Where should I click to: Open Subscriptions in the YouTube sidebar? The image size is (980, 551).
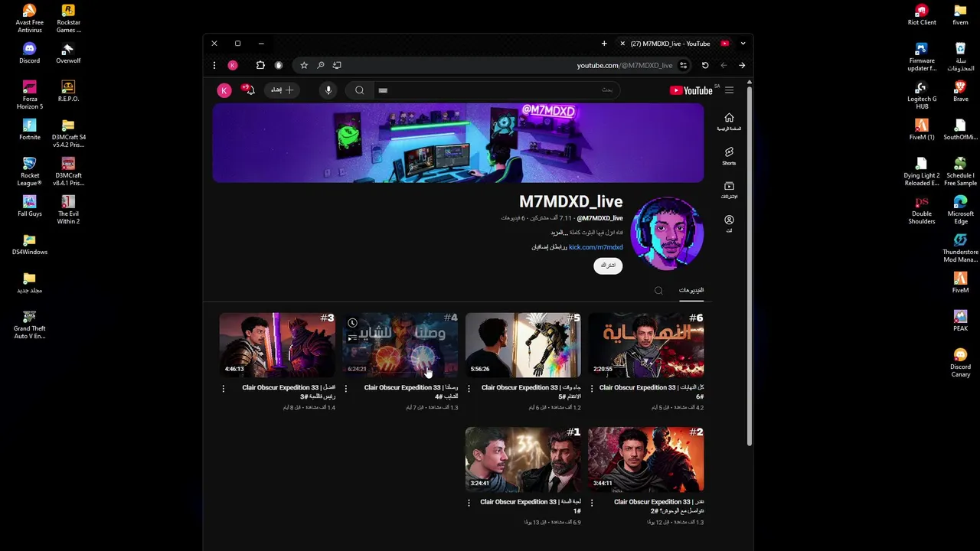[x=729, y=190]
